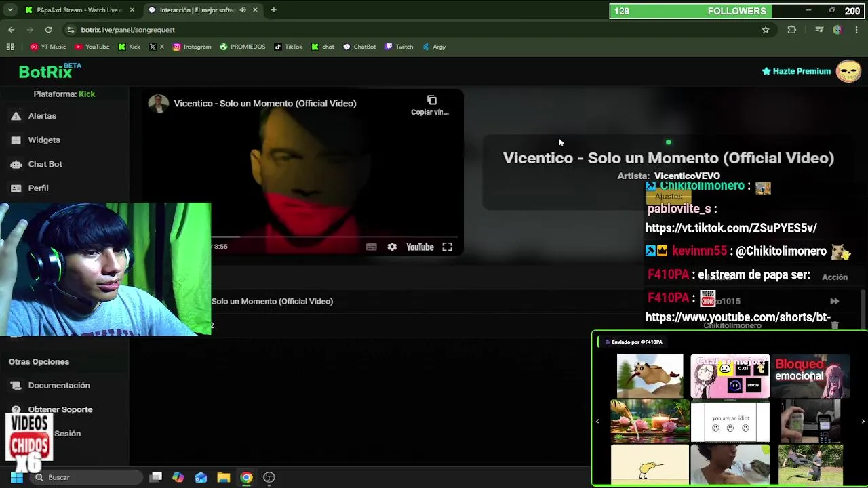Open the YouTube bookmark
The height and width of the screenshot is (488, 868).
(x=92, y=47)
